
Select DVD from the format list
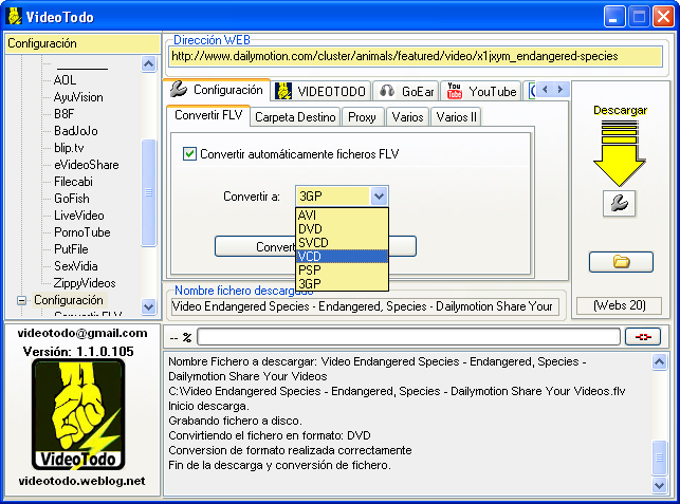(x=342, y=229)
